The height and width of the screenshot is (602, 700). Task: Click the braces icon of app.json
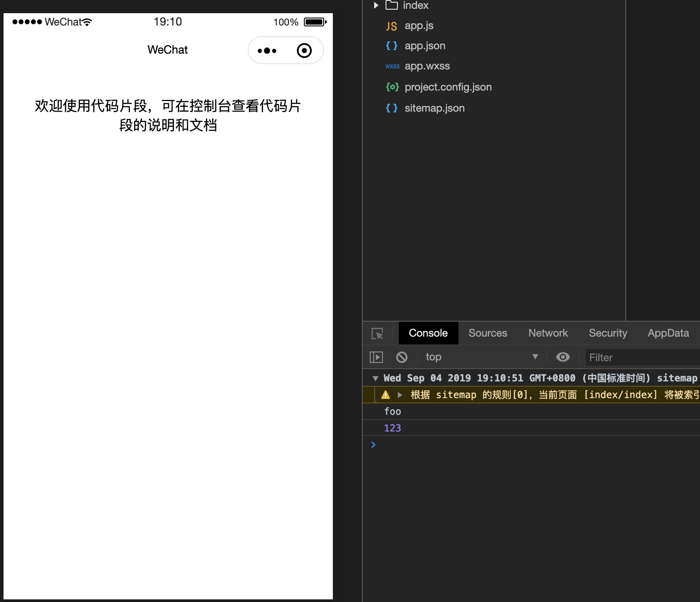pos(392,46)
